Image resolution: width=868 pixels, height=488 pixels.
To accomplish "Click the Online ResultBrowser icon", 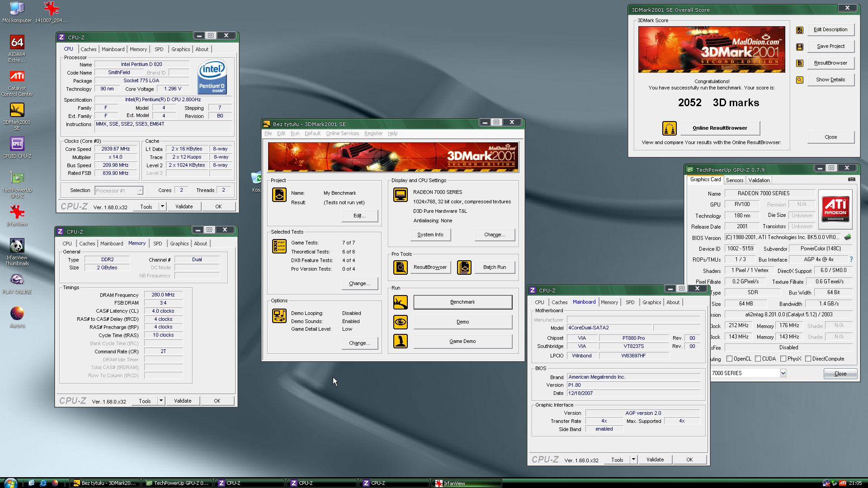I will [x=669, y=128].
